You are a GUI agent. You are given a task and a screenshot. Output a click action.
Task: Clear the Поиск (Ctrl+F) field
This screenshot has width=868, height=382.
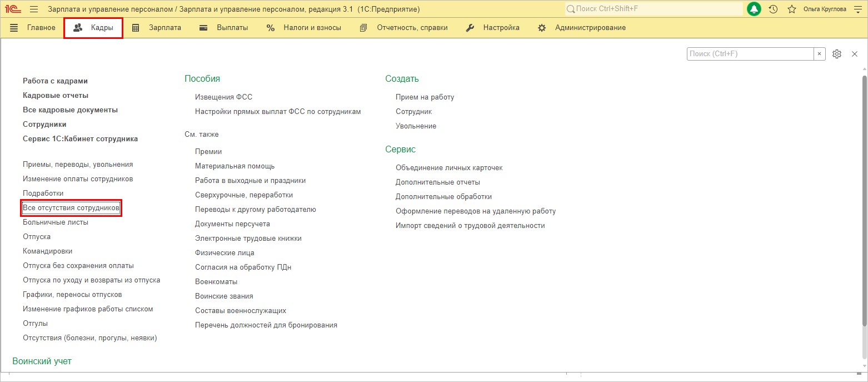coord(820,54)
